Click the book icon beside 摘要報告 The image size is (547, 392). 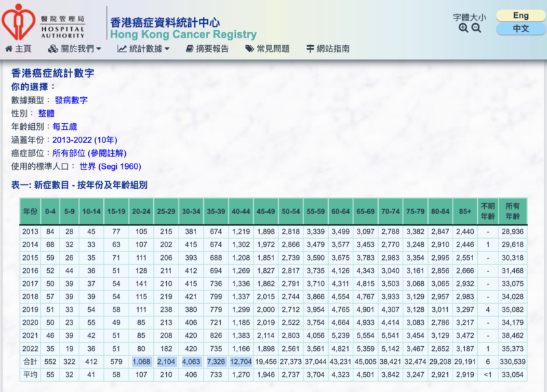189,49
